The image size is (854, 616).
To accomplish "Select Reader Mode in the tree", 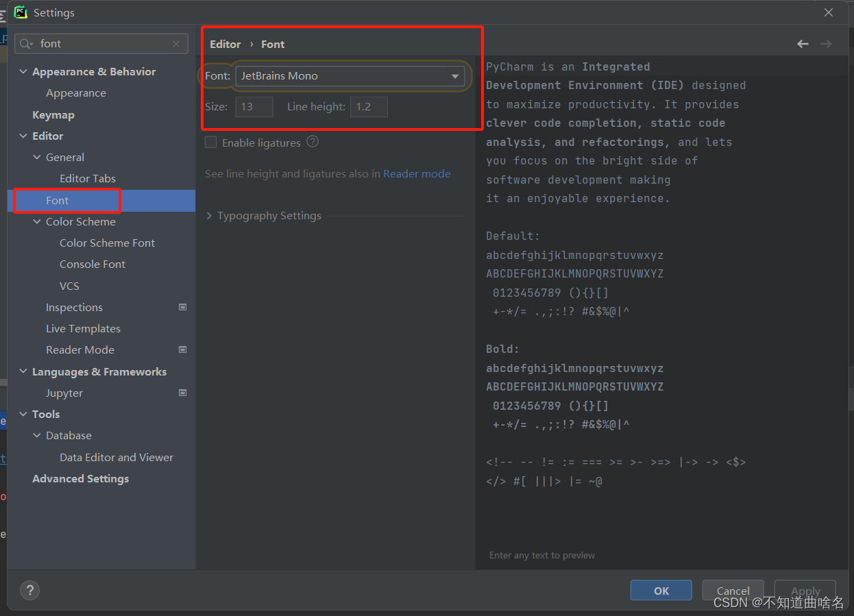I will tap(80, 350).
